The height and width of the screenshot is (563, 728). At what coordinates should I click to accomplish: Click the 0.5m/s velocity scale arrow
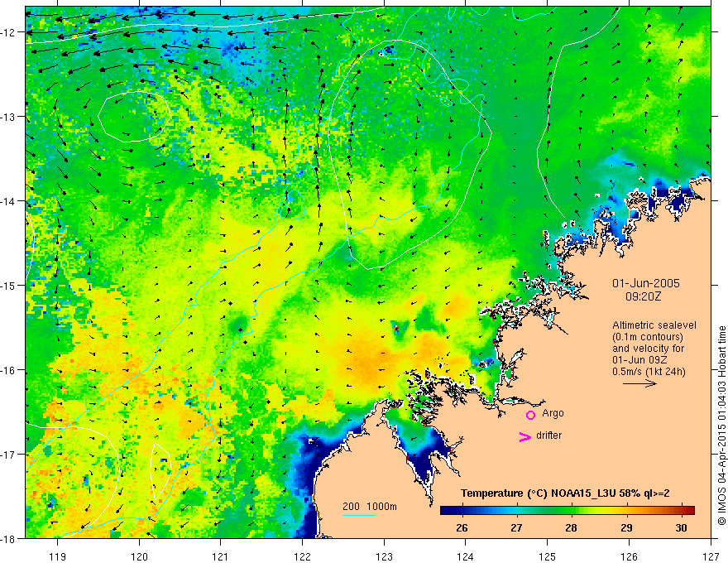639,383
